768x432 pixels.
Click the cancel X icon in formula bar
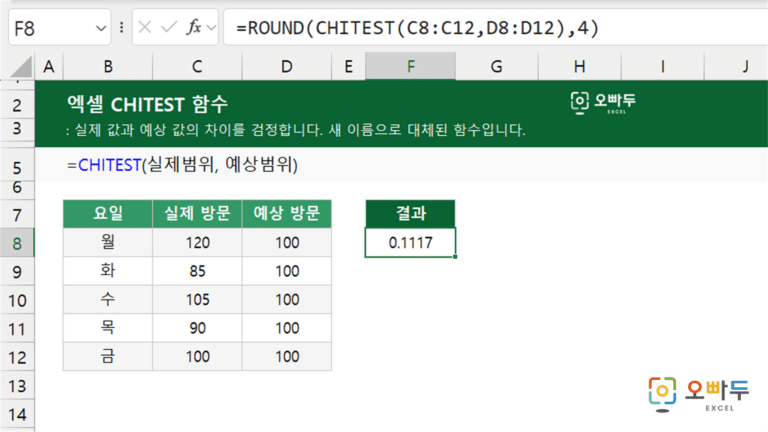coord(144,27)
